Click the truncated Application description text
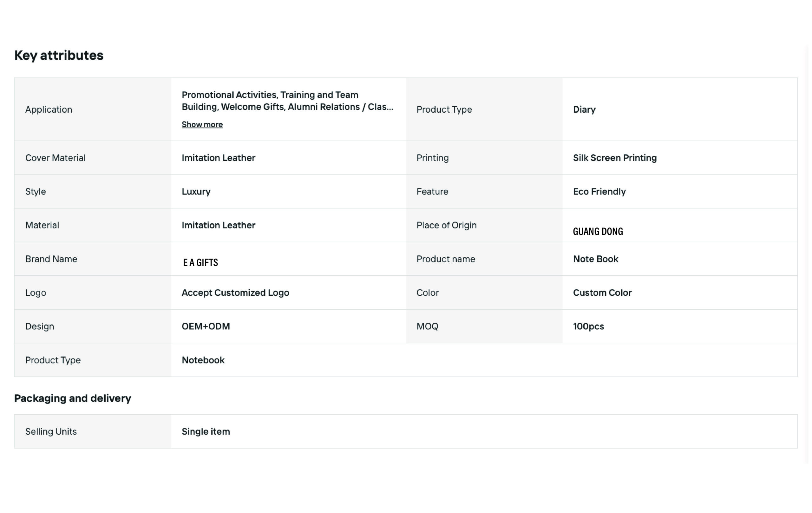 pos(287,101)
